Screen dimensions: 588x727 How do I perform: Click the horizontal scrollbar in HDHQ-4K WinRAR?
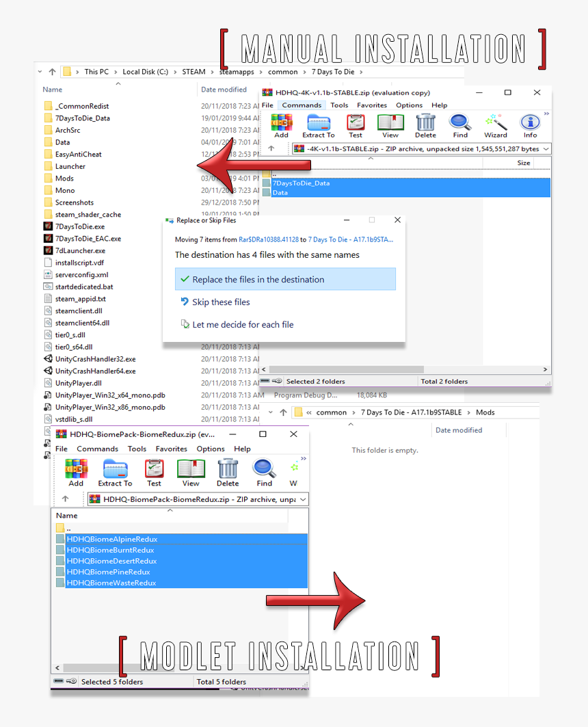point(347,369)
